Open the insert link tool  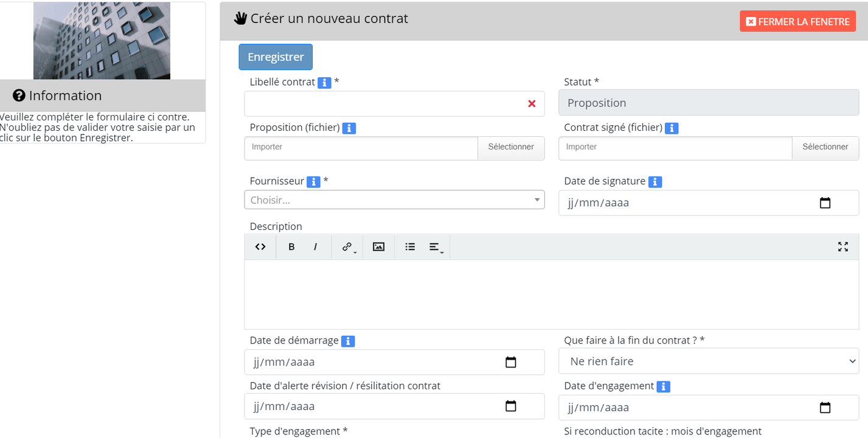click(x=344, y=246)
